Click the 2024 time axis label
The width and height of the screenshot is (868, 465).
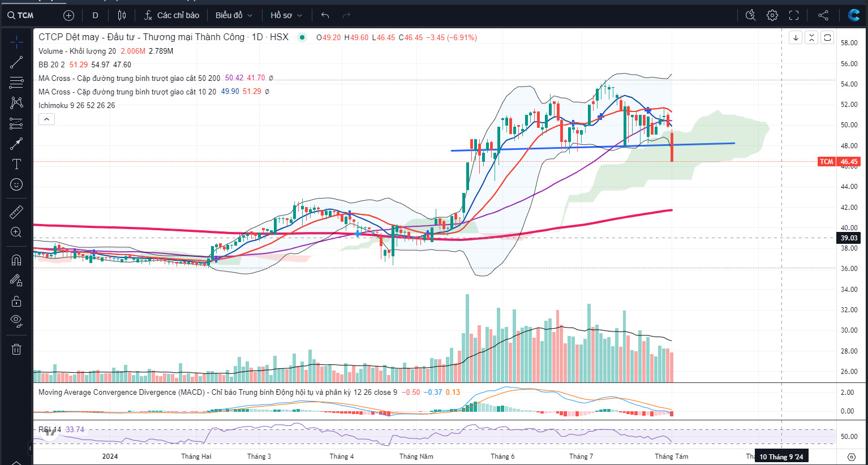(110, 457)
